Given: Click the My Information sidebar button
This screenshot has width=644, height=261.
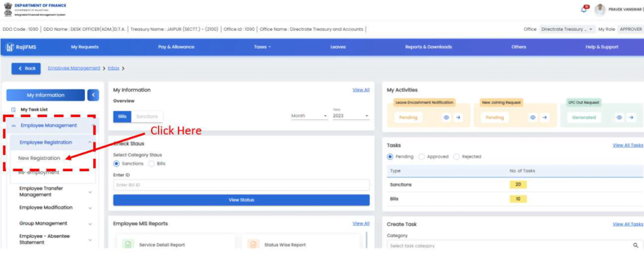Looking at the screenshot, I should tap(45, 95).
